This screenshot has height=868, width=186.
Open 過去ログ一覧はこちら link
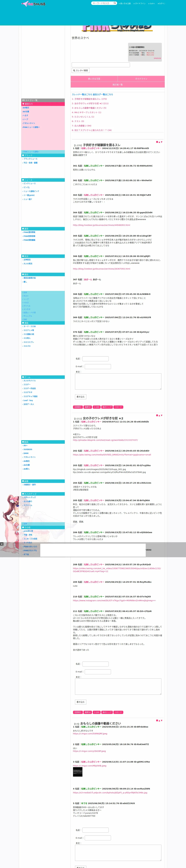pyautogui.click(x=103, y=94)
